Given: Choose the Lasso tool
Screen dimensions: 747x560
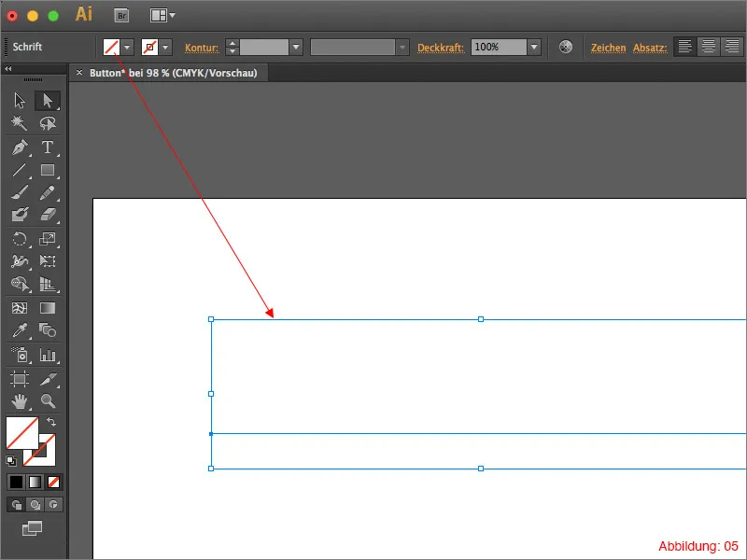Looking at the screenshot, I should pos(48,123).
